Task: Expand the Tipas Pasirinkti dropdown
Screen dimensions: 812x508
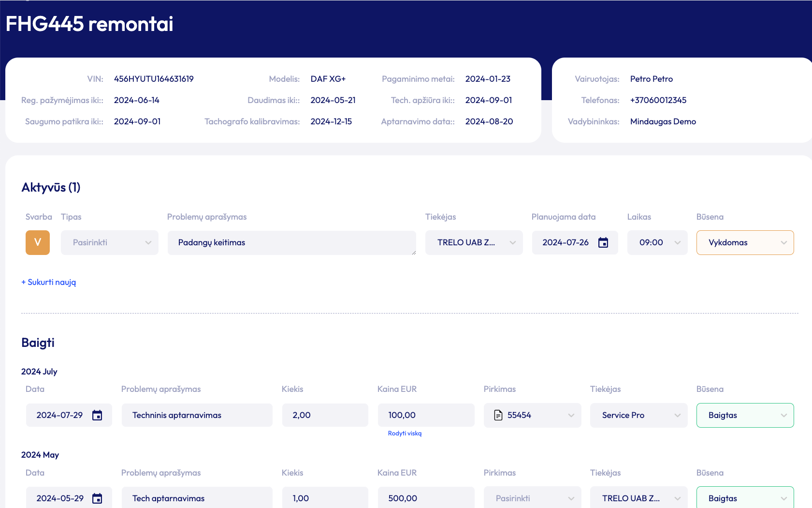Action: tap(110, 242)
